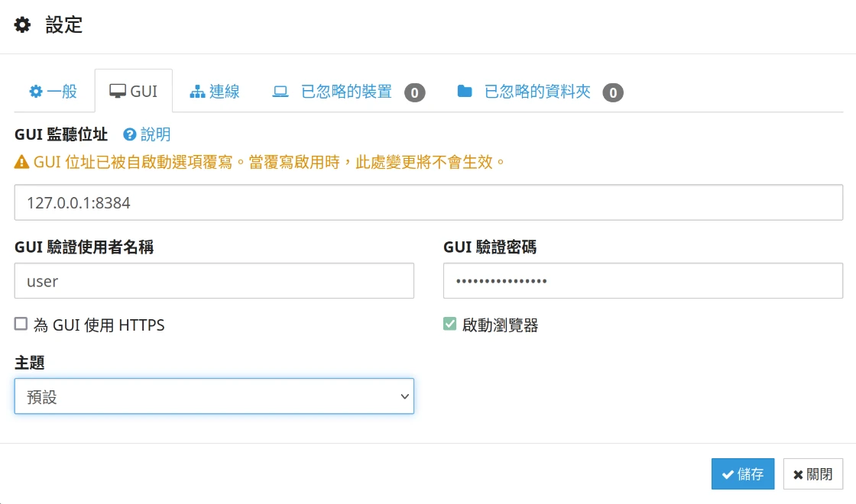
Task: Click the network icon on 連線 tab
Action: click(197, 92)
